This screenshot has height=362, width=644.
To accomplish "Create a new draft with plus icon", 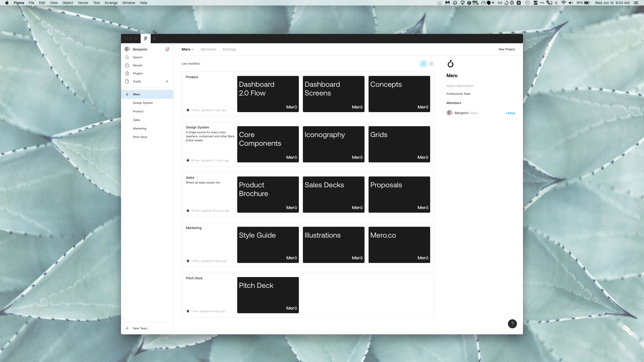I will pyautogui.click(x=167, y=81).
